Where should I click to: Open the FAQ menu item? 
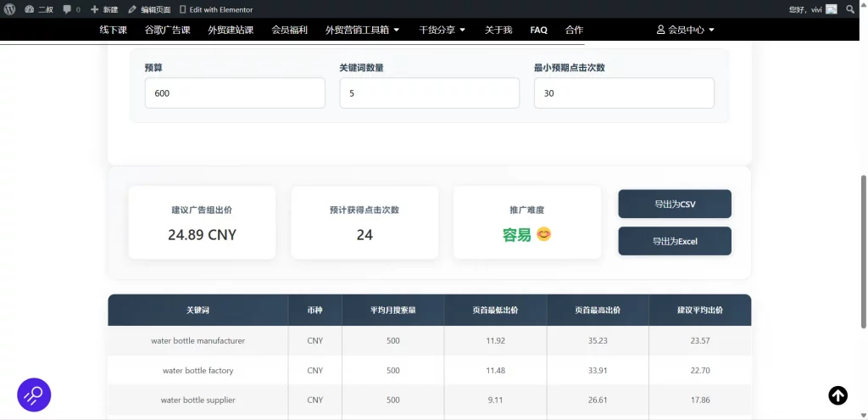[x=539, y=30]
